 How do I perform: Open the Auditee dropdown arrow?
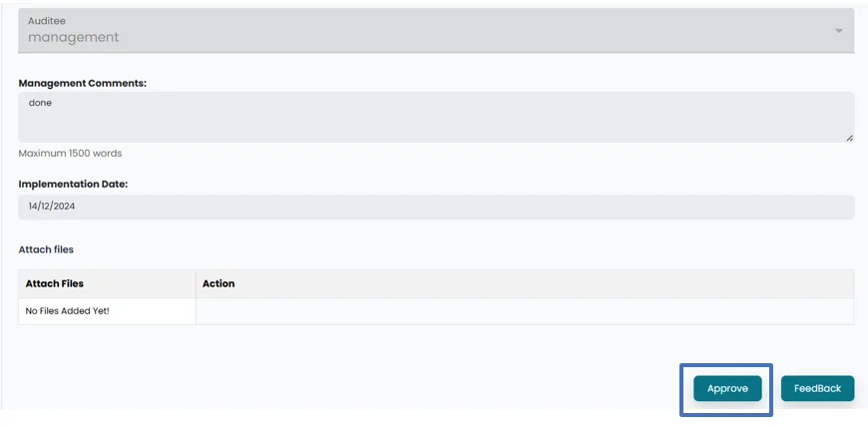point(839,31)
